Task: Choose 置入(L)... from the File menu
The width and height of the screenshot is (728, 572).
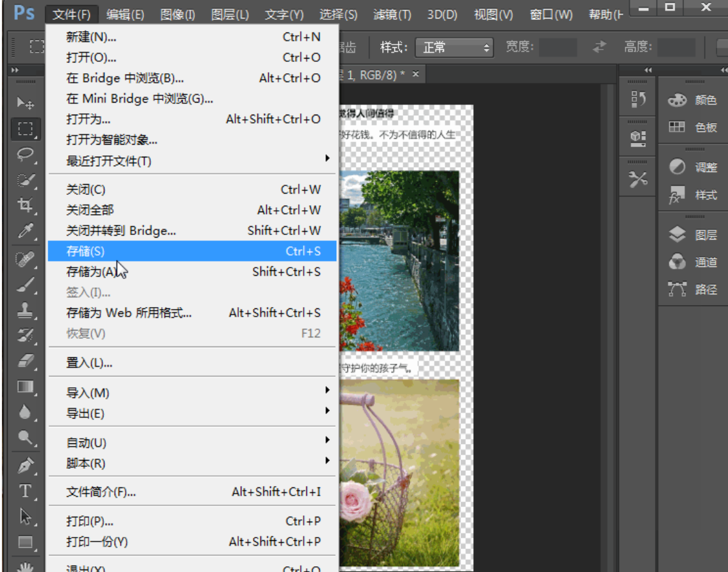Action: (x=192, y=362)
